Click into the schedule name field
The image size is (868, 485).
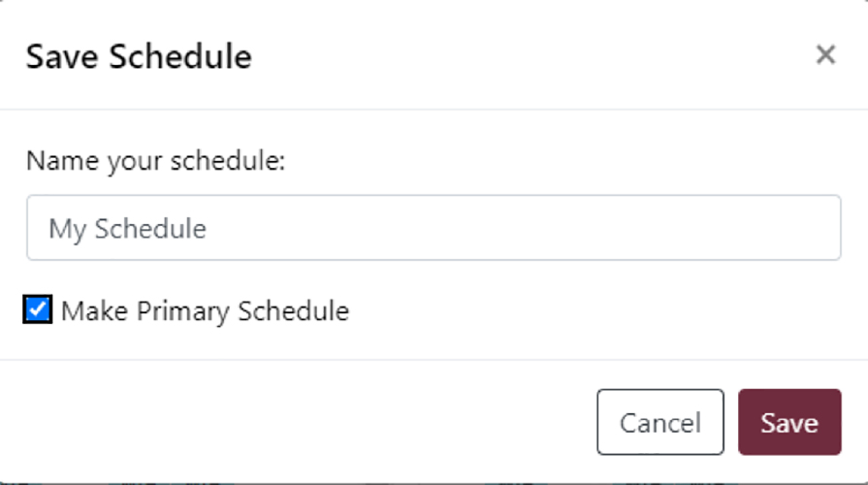[x=433, y=228]
